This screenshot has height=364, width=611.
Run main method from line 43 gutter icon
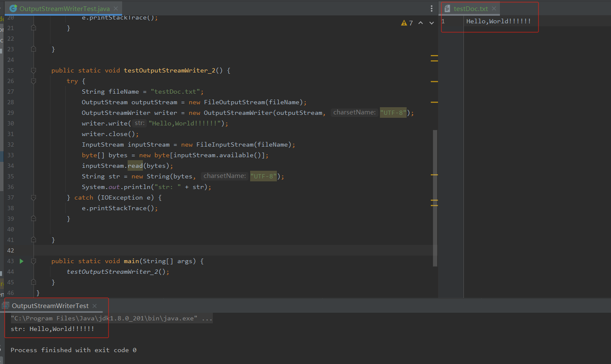pos(22,261)
